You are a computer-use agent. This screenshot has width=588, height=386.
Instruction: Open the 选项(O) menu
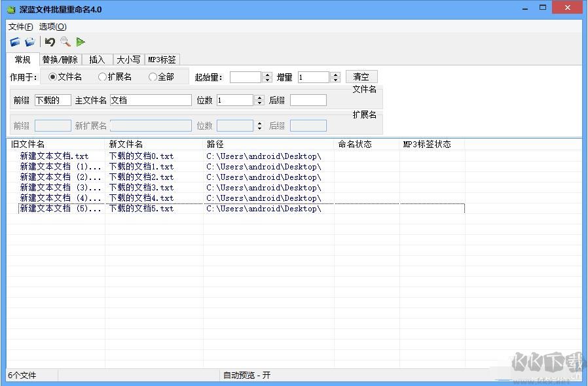click(53, 27)
